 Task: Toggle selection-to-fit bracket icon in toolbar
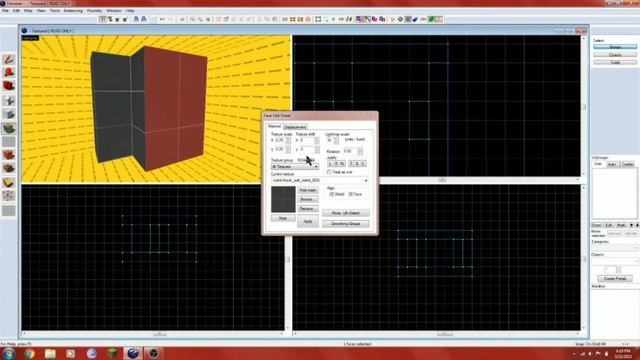(x=318, y=19)
